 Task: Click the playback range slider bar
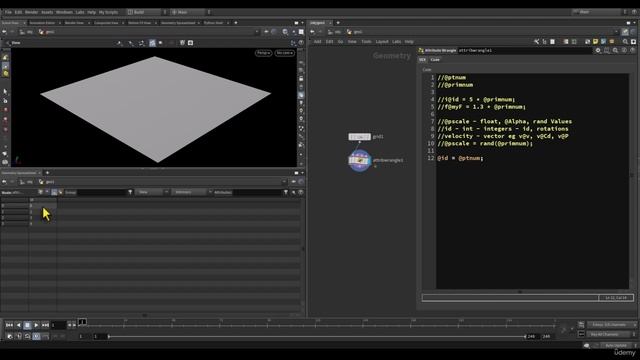317,337
